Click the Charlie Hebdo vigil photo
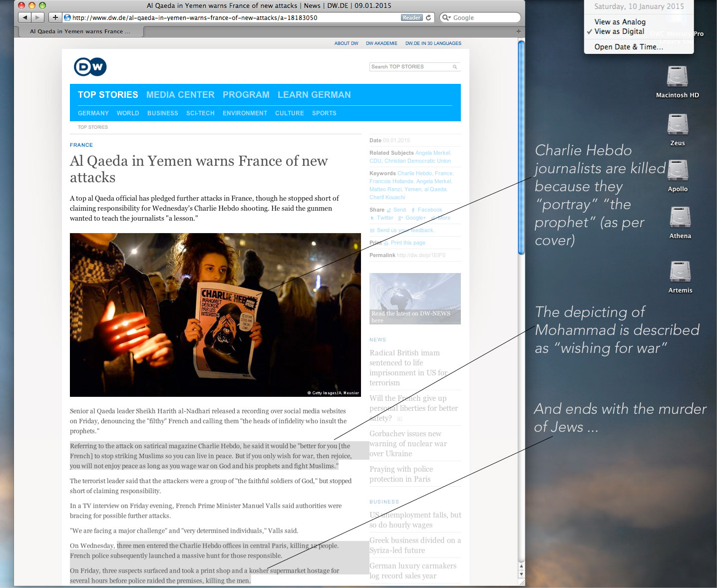The image size is (717, 588). coord(215,315)
